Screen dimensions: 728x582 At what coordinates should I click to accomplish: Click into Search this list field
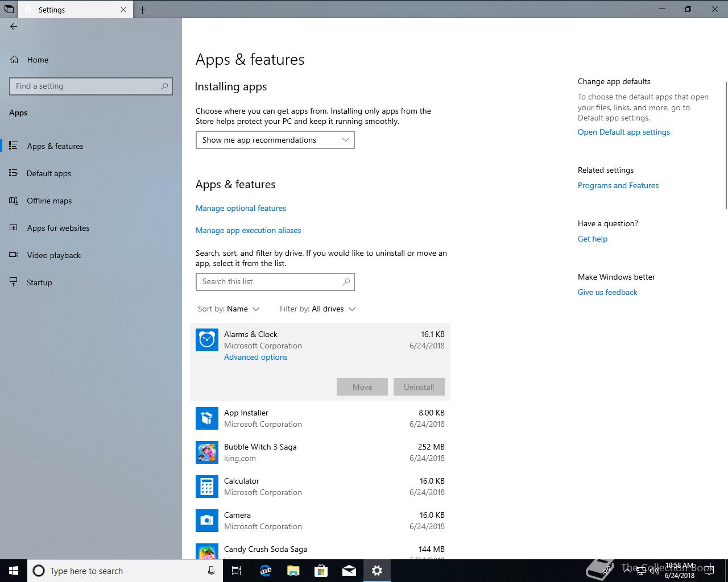click(x=275, y=282)
